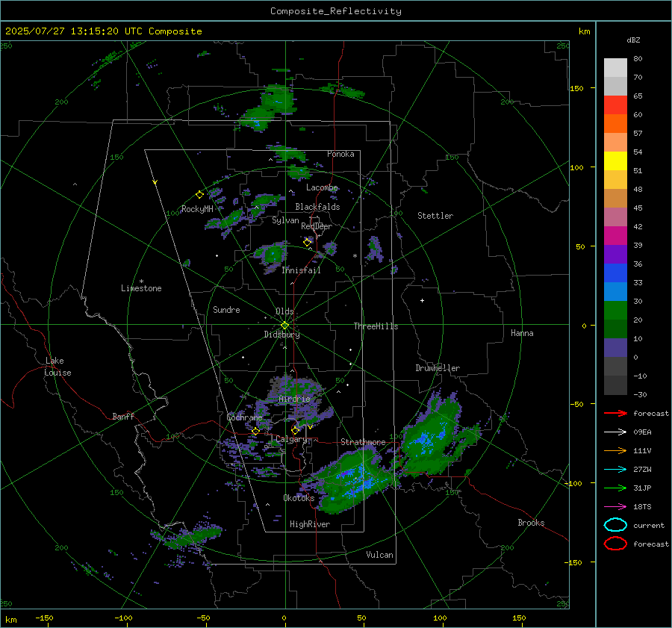Image resolution: width=672 pixels, height=628 pixels.
Task: Click the Airdrie city label
Action: click(294, 399)
